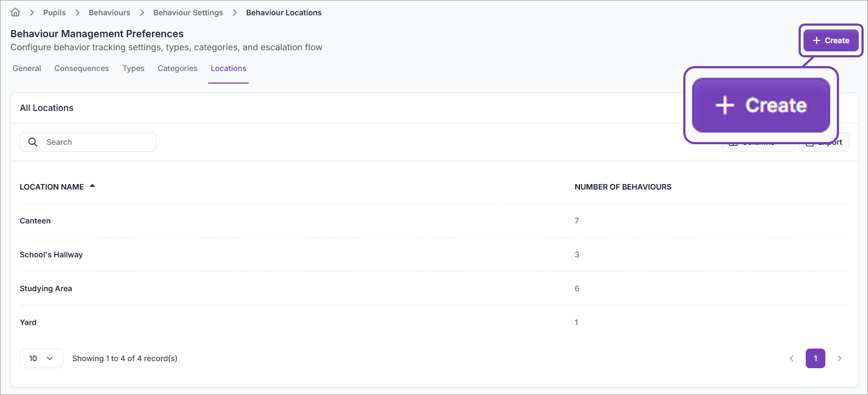Go to previous page chevron
The image size is (868, 395).
(x=791, y=358)
